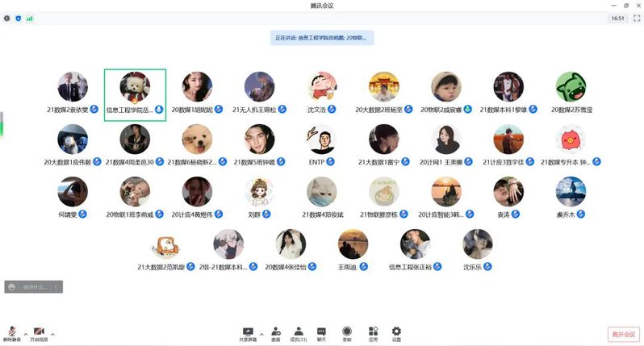Start recording with the 录制 icon
The height and width of the screenshot is (346, 644).
point(347,332)
